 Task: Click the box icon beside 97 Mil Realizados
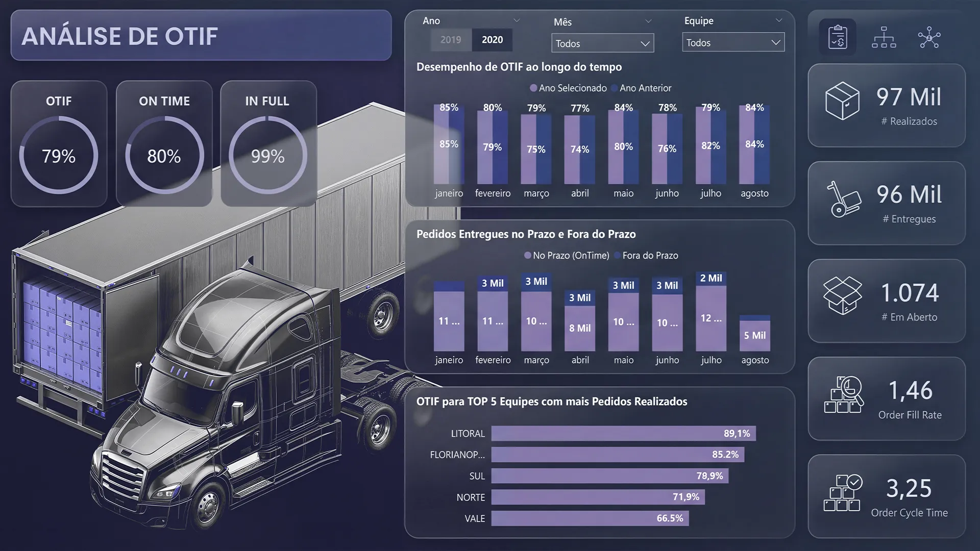pyautogui.click(x=842, y=101)
